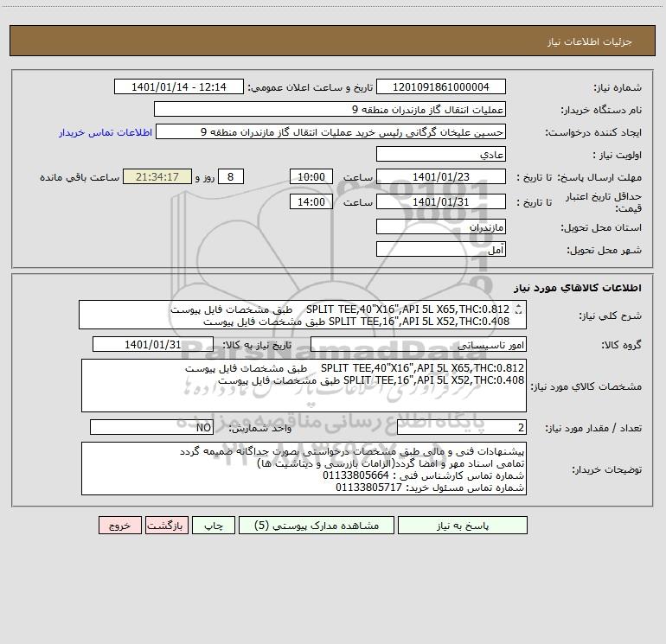
Task: Click the quantity field showing '2'
Action: (462, 428)
